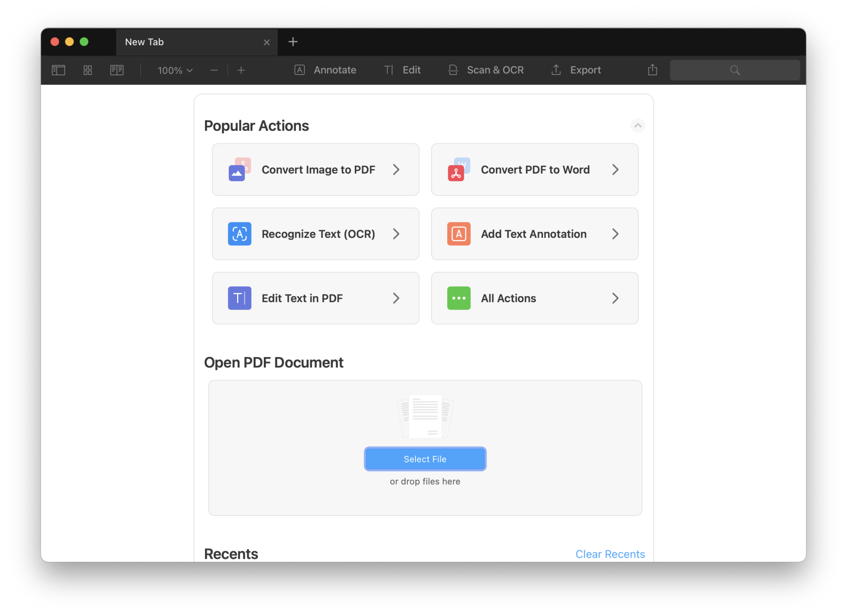
Task: Open the Export menu
Action: [x=576, y=70]
